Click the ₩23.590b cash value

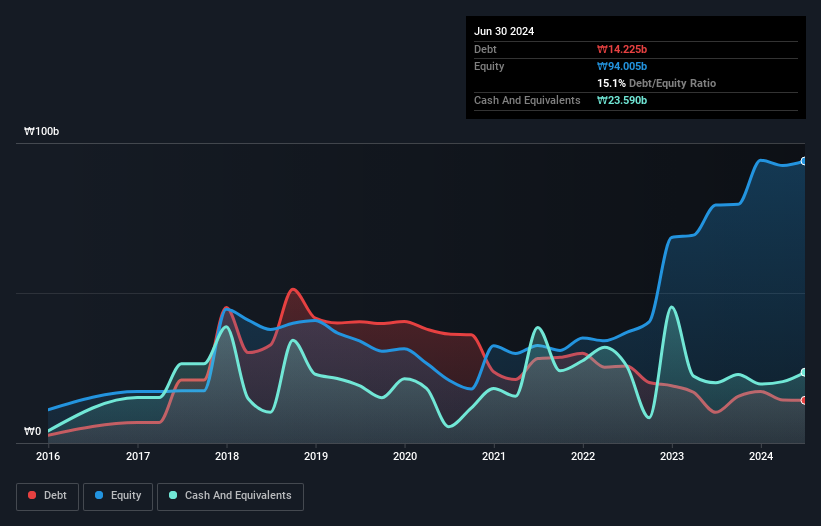pyautogui.click(x=622, y=100)
